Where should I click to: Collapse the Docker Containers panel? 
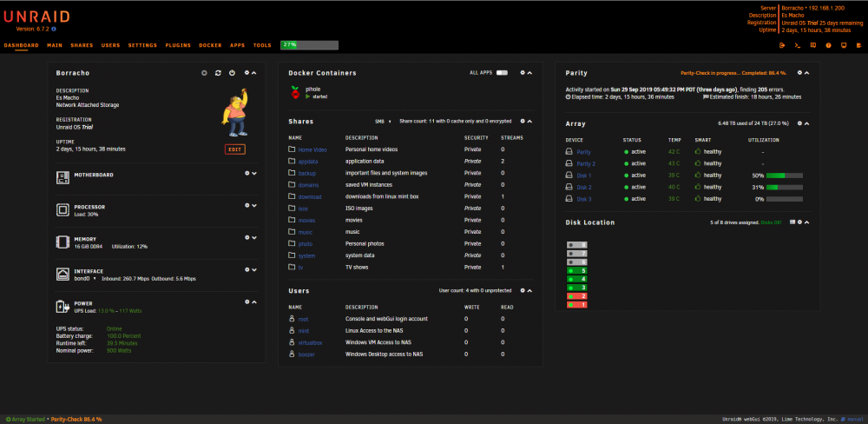click(x=529, y=73)
